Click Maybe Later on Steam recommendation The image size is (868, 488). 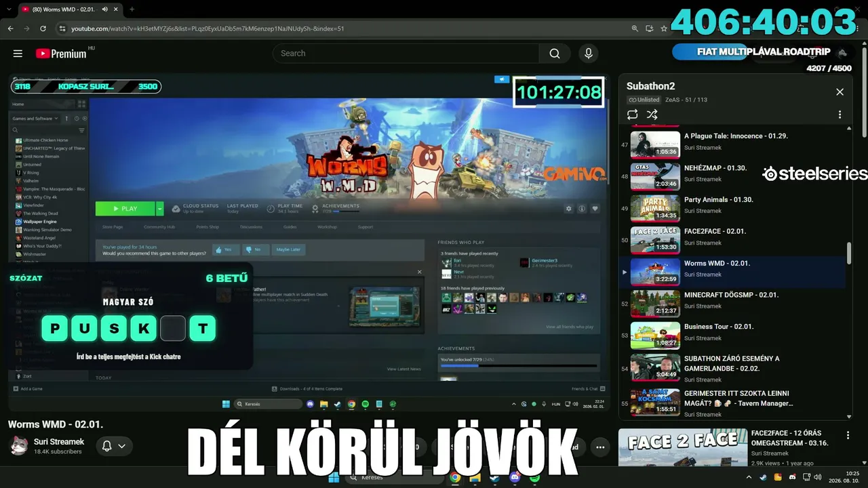[x=288, y=249]
